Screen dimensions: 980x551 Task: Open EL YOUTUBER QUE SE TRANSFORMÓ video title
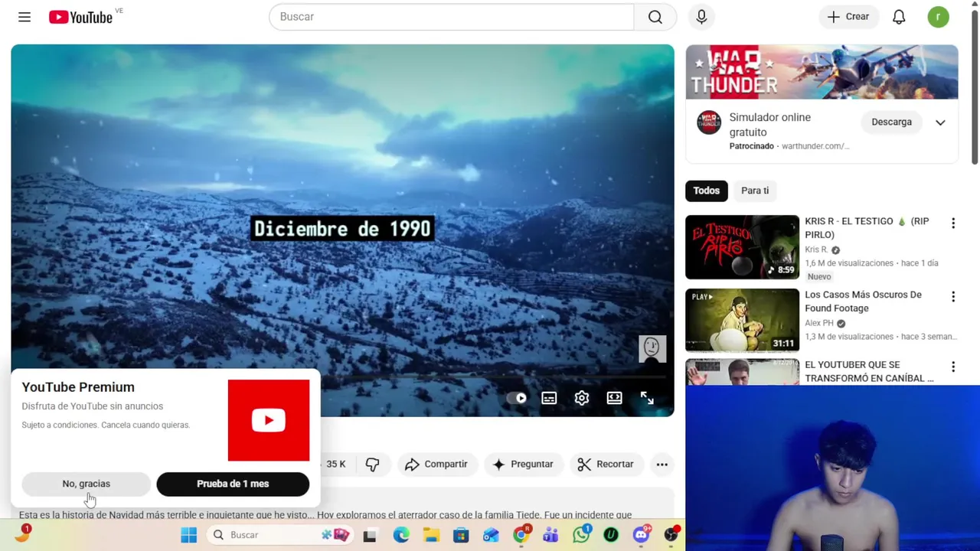(869, 371)
